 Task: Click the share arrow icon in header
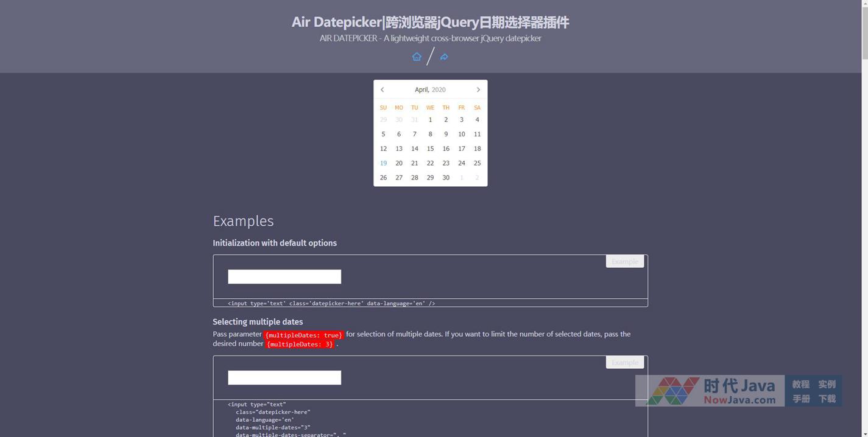444,57
